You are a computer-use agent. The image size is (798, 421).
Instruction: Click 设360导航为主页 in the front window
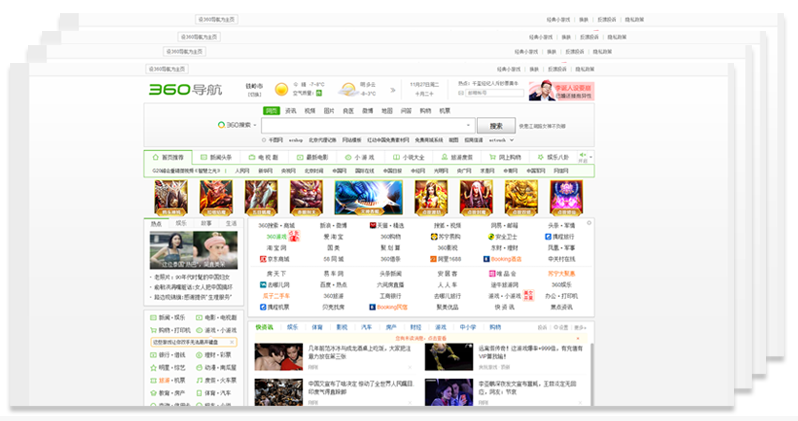click(166, 69)
